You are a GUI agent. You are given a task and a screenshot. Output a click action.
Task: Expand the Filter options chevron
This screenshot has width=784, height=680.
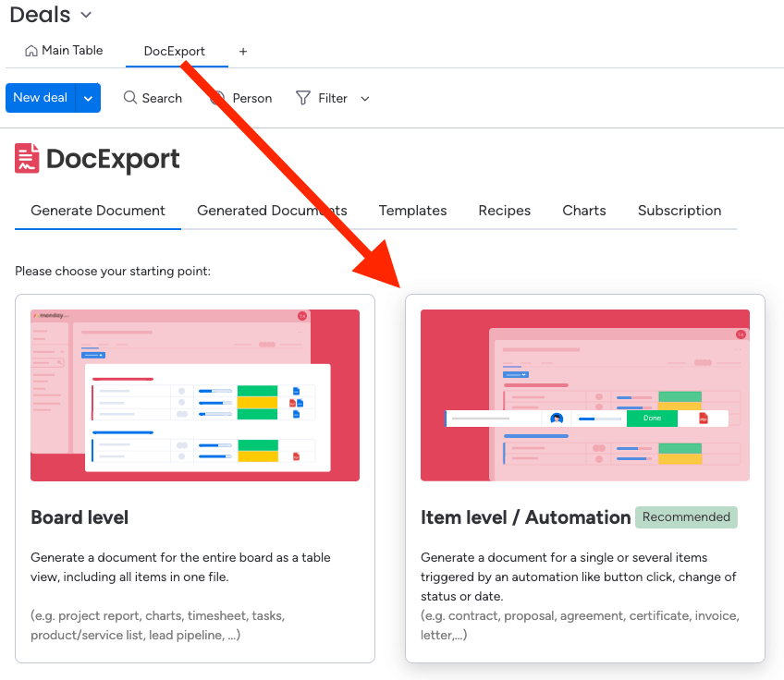(x=365, y=99)
